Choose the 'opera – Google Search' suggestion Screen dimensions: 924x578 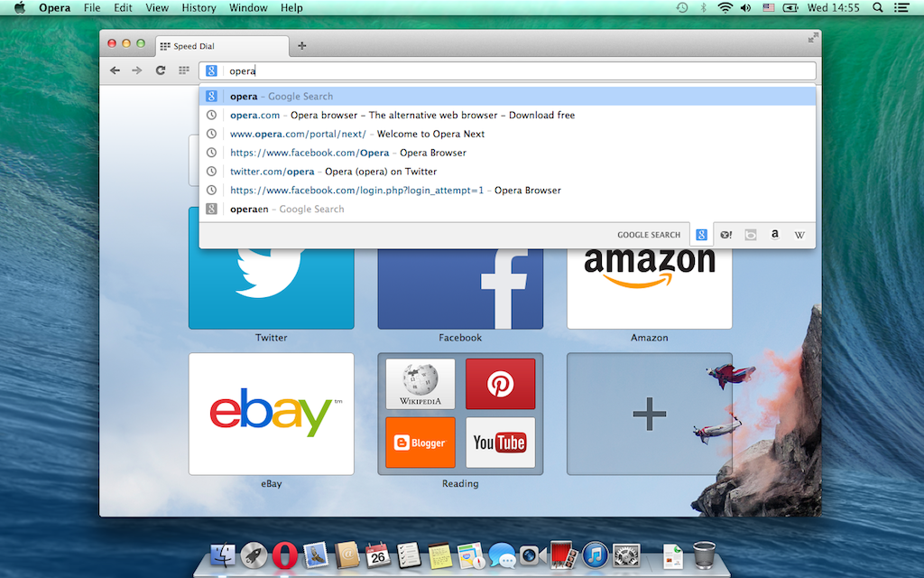click(282, 97)
